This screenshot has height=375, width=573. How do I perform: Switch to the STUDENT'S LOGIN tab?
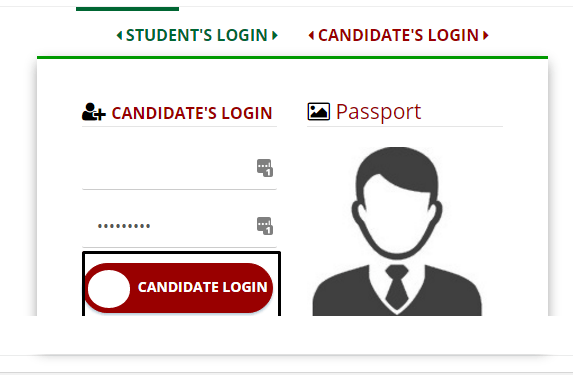197,35
